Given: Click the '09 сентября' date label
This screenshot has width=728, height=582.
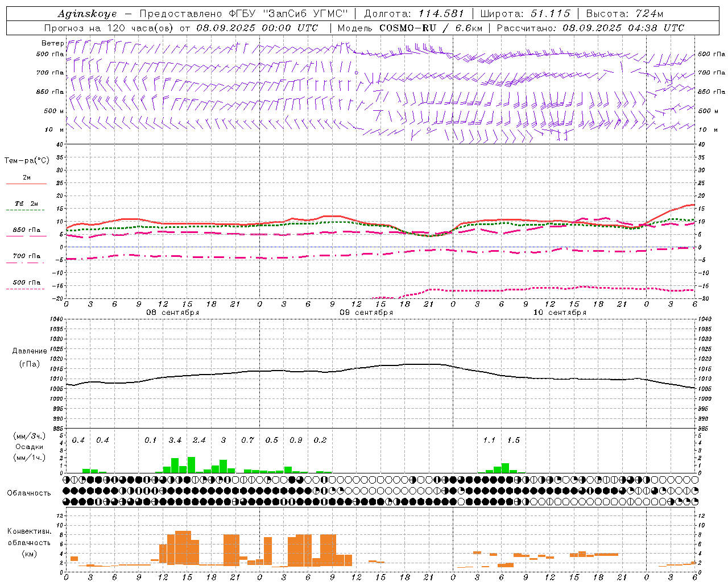Looking at the screenshot, I should pos(366,313).
